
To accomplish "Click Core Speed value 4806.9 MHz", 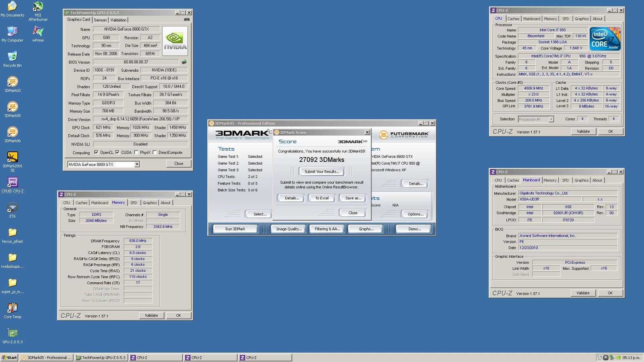I will coord(533,88).
